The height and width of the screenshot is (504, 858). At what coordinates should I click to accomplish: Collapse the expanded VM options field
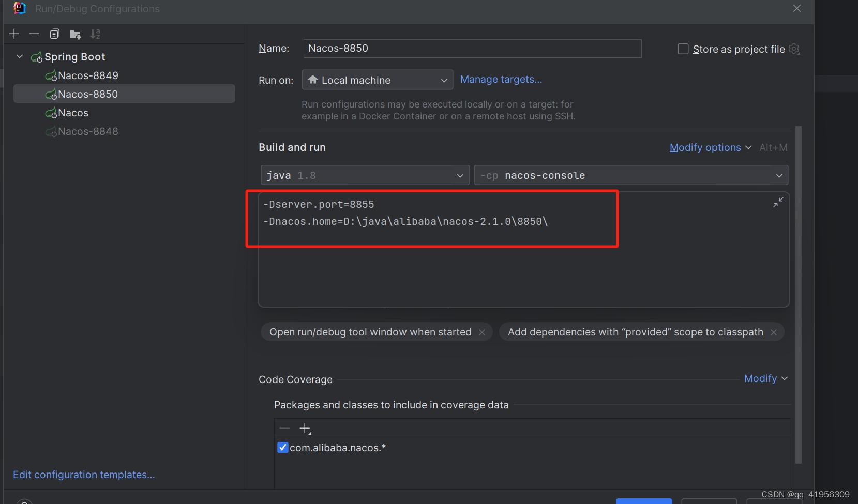coord(778,203)
